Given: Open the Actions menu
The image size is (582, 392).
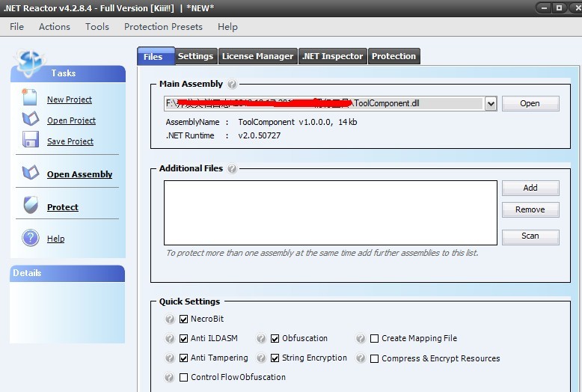Looking at the screenshot, I should (55, 27).
